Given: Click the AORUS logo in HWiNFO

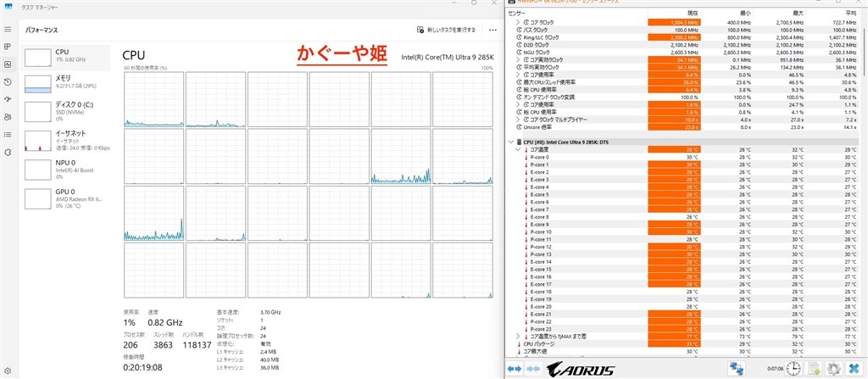Looking at the screenshot, I should (x=580, y=370).
